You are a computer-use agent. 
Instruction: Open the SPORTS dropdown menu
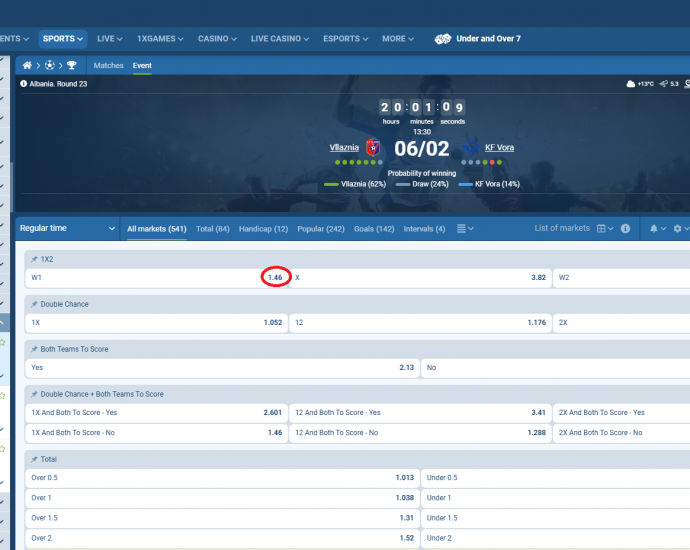pos(63,39)
